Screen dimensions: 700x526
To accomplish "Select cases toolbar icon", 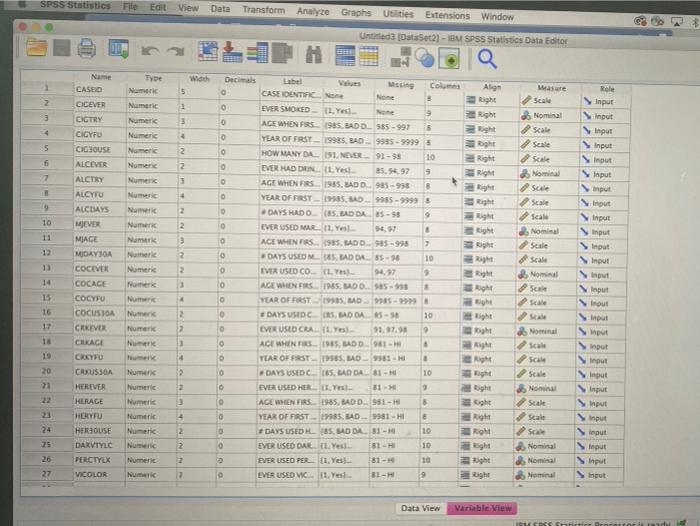I will coord(449,59).
